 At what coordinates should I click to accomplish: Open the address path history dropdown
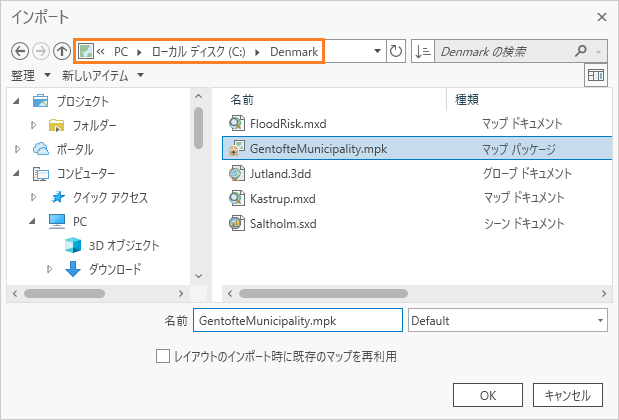click(376, 51)
